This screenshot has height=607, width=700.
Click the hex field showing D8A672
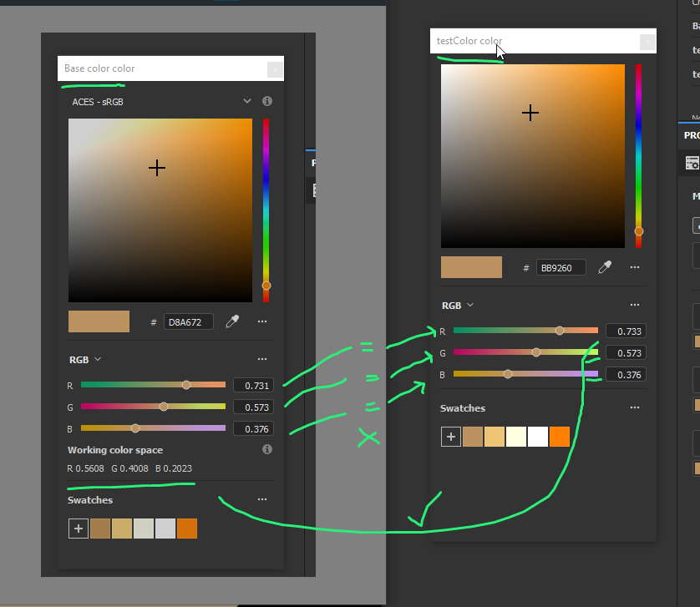189,321
